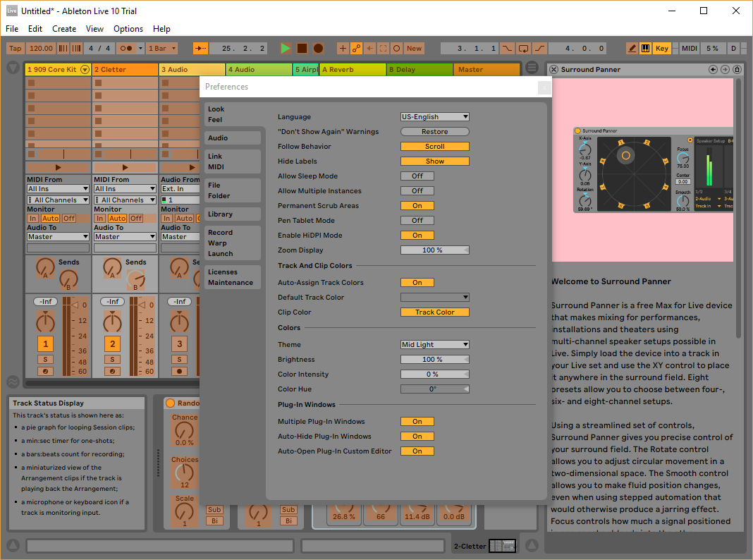The image size is (753, 560).
Task: Adjust the Brightness slider
Action: [434, 360]
